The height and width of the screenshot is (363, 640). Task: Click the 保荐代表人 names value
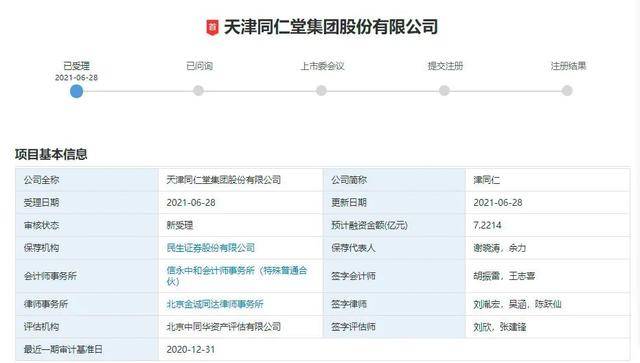(x=500, y=247)
